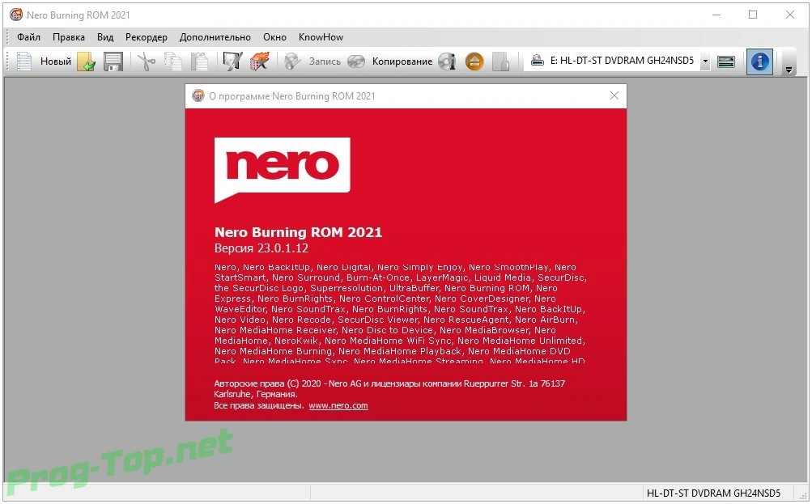Open the KnowHow menu
The image size is (812, 504).
(321, 37)
